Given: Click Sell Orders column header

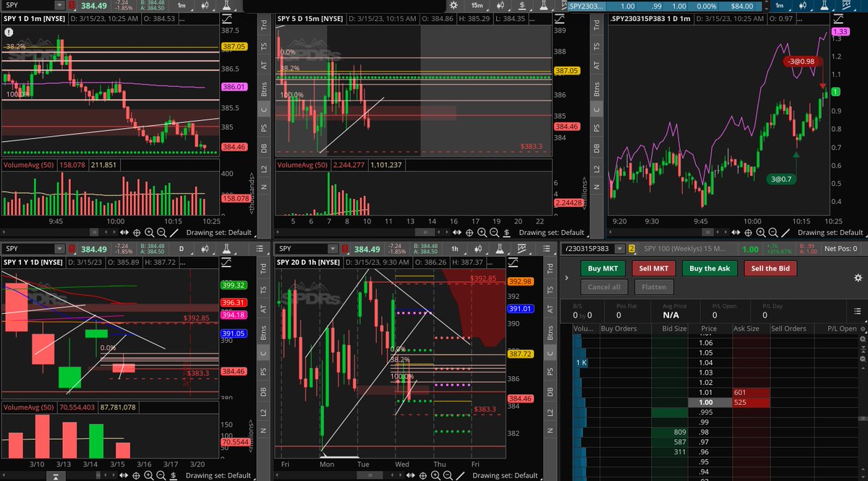Looking at the screenshot, I should [x=793, y=328].
